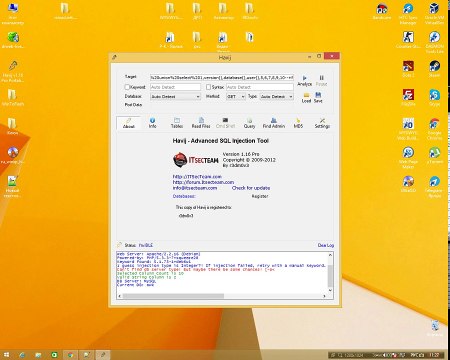Click the status icon beside Status label

[120, 245]
